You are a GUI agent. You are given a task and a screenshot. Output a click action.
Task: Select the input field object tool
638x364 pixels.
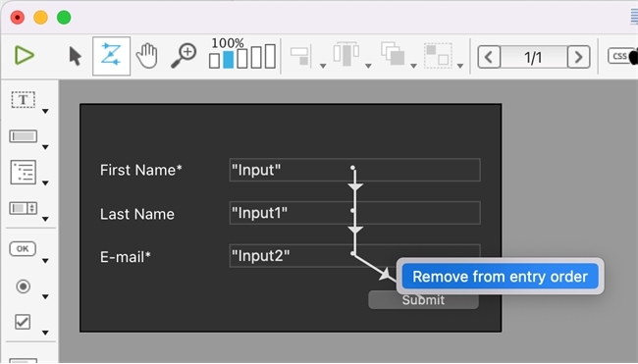(24, 136)
